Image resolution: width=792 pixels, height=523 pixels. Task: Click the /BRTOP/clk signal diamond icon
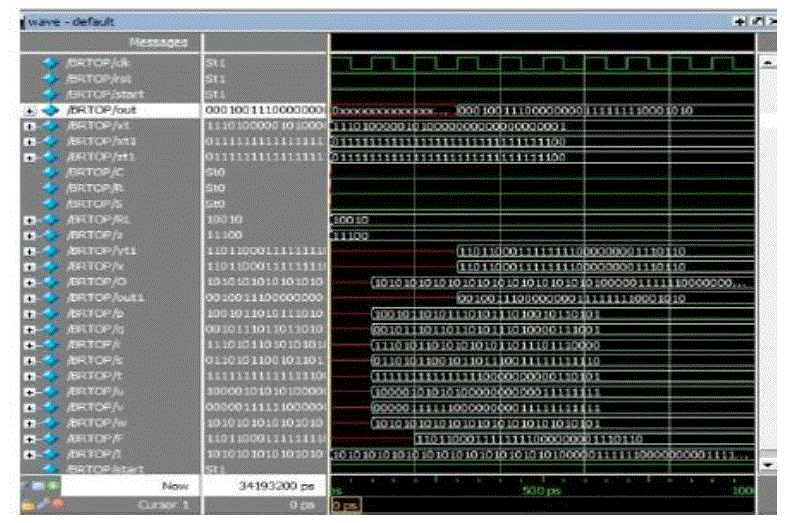(48, 61)
